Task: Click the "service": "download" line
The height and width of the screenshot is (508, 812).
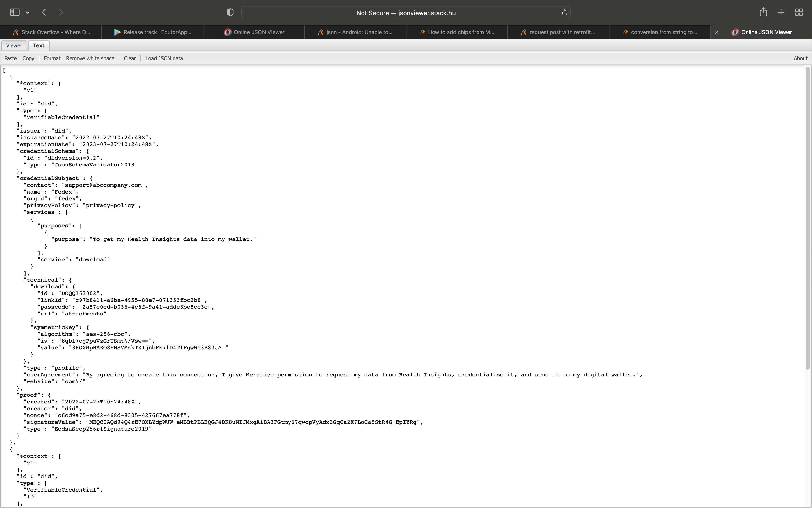Action: 74,260
